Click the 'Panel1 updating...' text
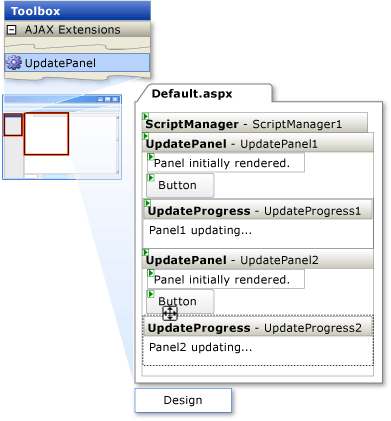Image resolution: width=391 pixels, height=421 pixels. click(200, 230)
